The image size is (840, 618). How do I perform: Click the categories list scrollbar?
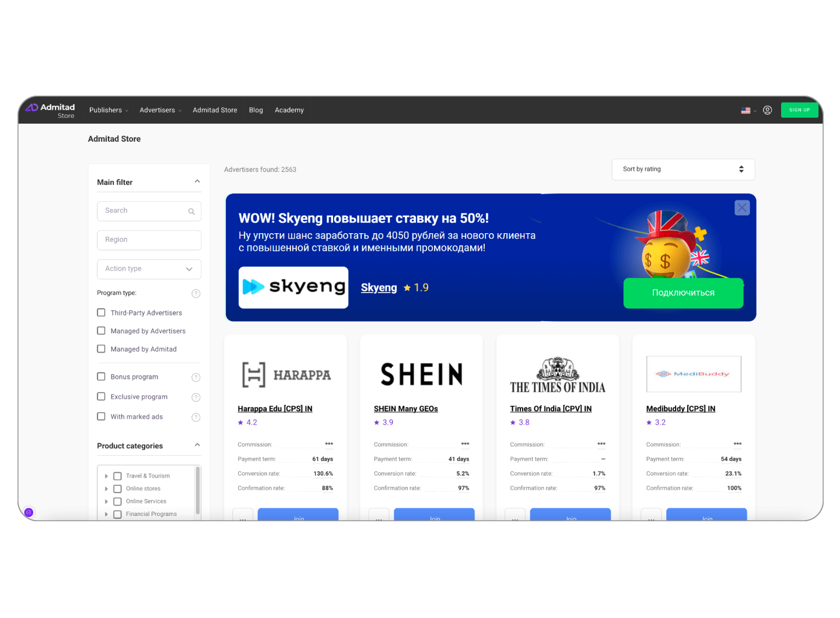point(198,491)
